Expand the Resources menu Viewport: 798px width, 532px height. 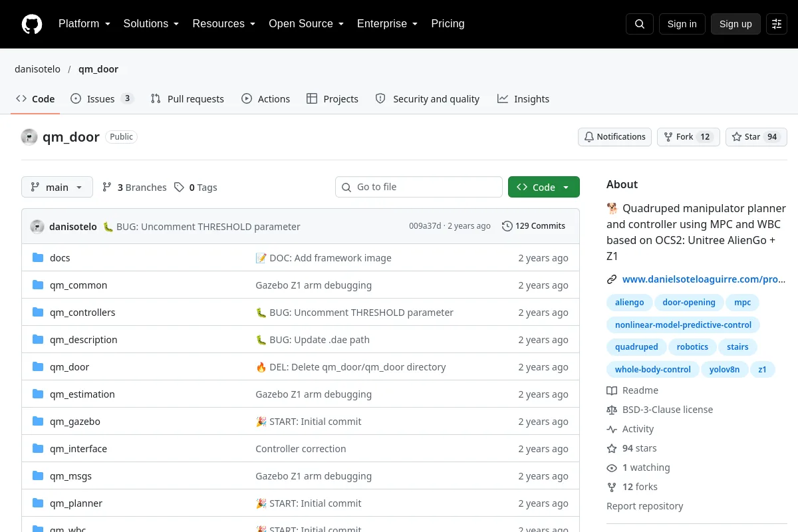[x=224, y=24]
